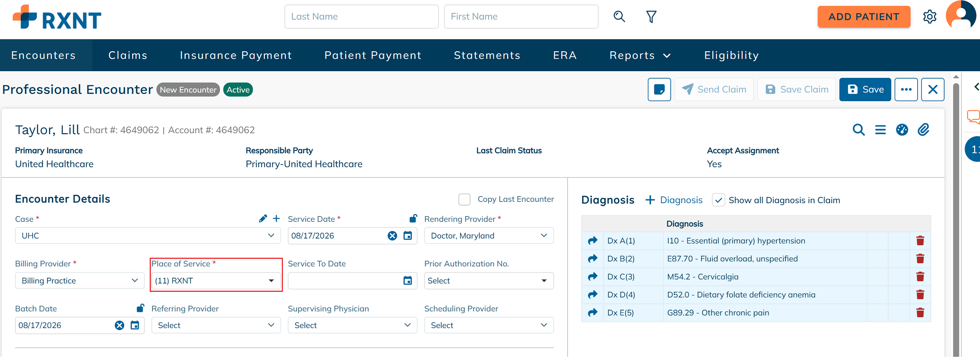Open the patient filter funnel icon
Viewport: 980px width, 358px height.
[x=651, y=17]
